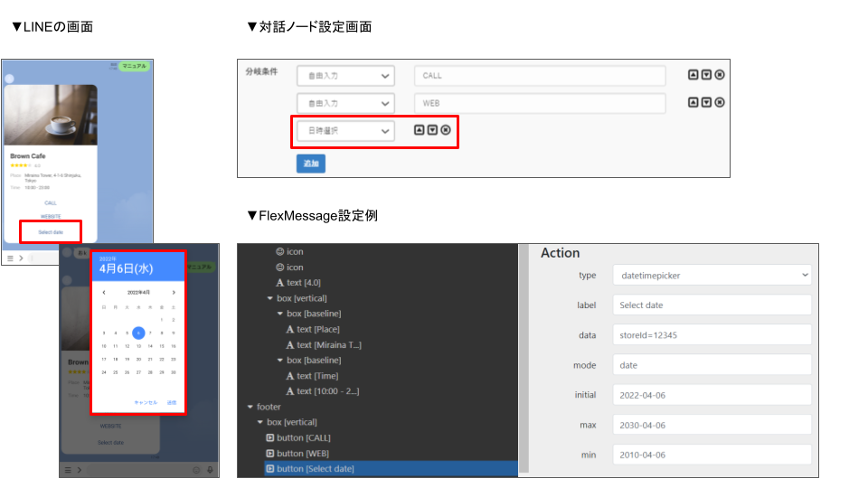The width and height of the screenshot is (868, 488).
Task: Go to next month in calendar popup
Action: 173,292
